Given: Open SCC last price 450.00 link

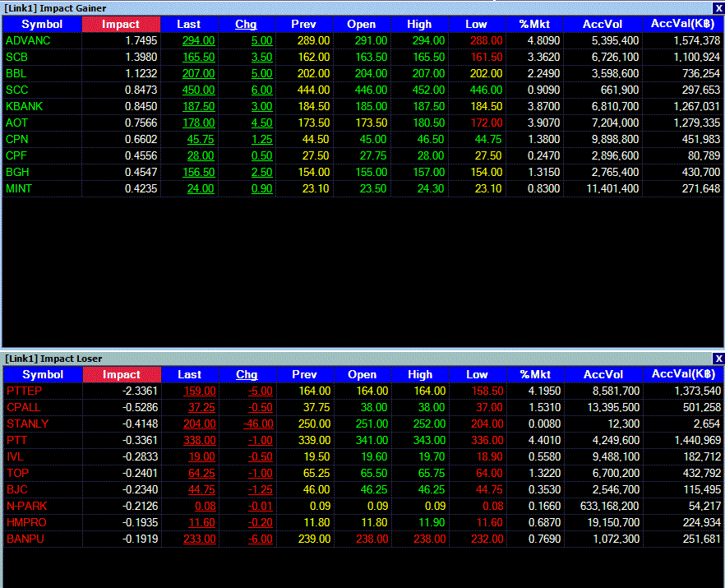Looking at the screenshot, I should (199, 90).
